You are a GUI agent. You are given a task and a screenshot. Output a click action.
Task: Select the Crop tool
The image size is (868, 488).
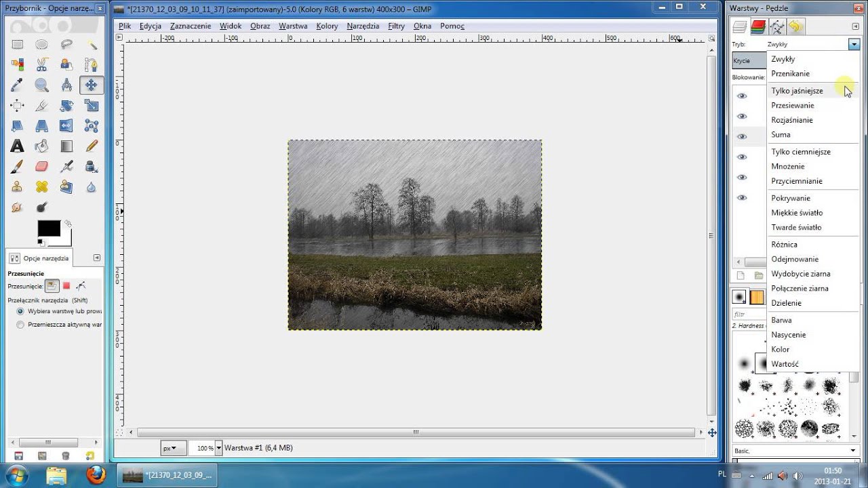pos(42,106)
